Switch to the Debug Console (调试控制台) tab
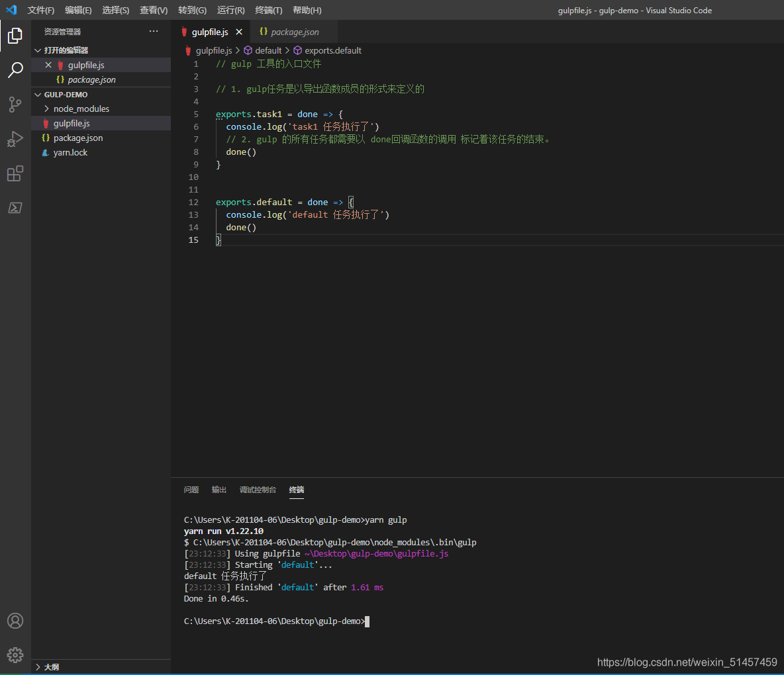The height and width of the screenshot is (675, 784). [x=258, y=490]
